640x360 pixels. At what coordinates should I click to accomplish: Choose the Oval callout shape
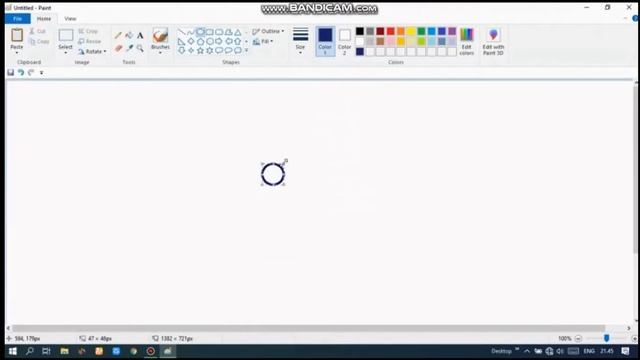pos(229,51)
